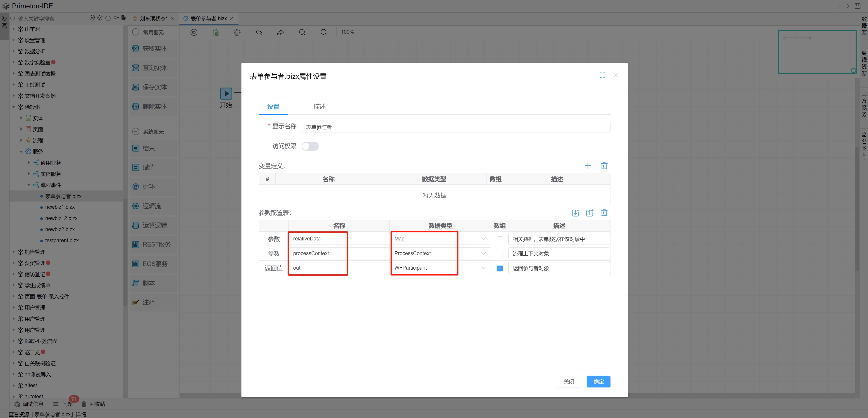Click the 关闭 button

(x=568, y=381)
